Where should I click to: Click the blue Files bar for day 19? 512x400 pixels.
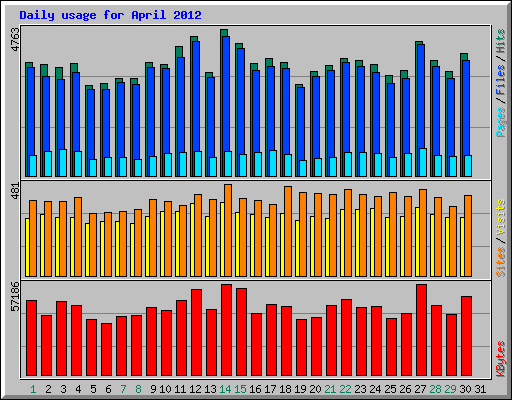coord(301,124)
